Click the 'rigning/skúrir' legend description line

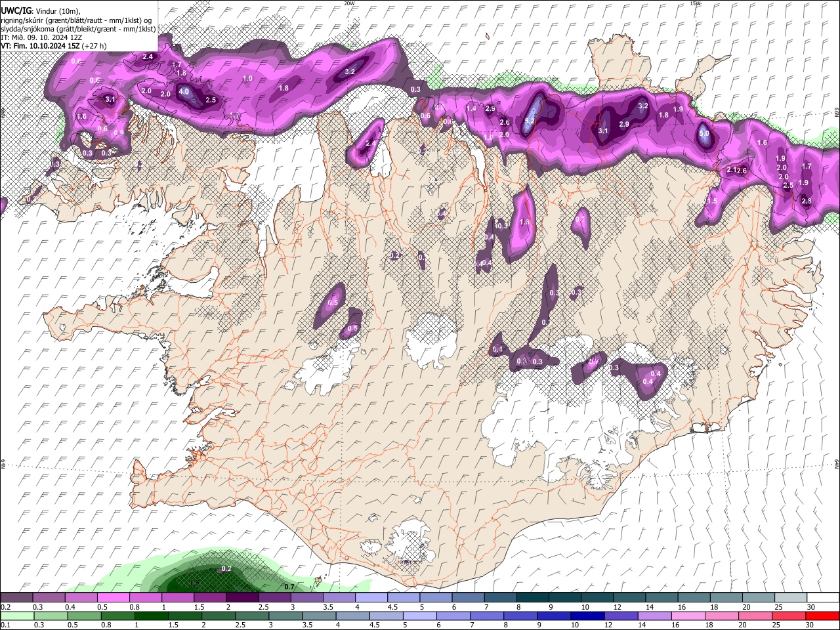click(x=76, y=20)
